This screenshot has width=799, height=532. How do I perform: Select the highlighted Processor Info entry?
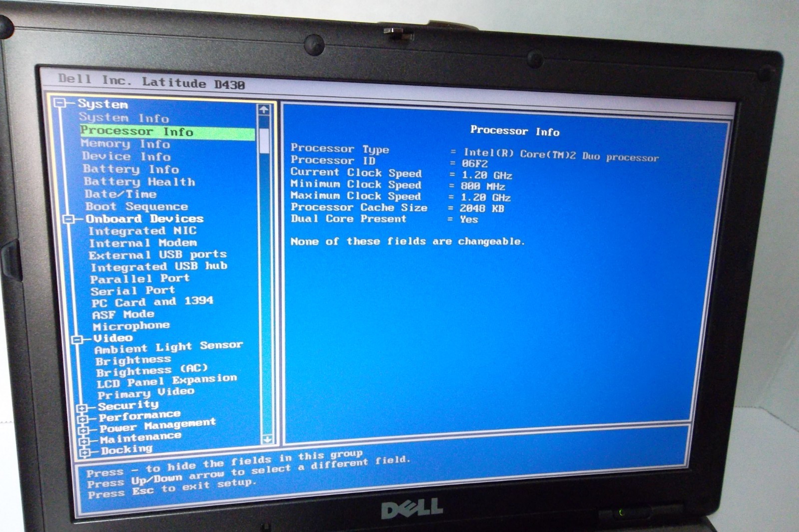click(167, 131)
